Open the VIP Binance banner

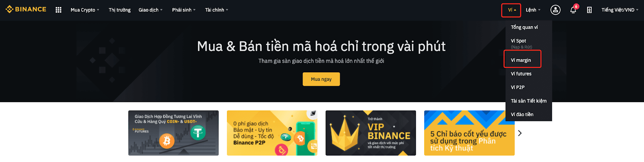pyautogui.click(x=371, y=133)
